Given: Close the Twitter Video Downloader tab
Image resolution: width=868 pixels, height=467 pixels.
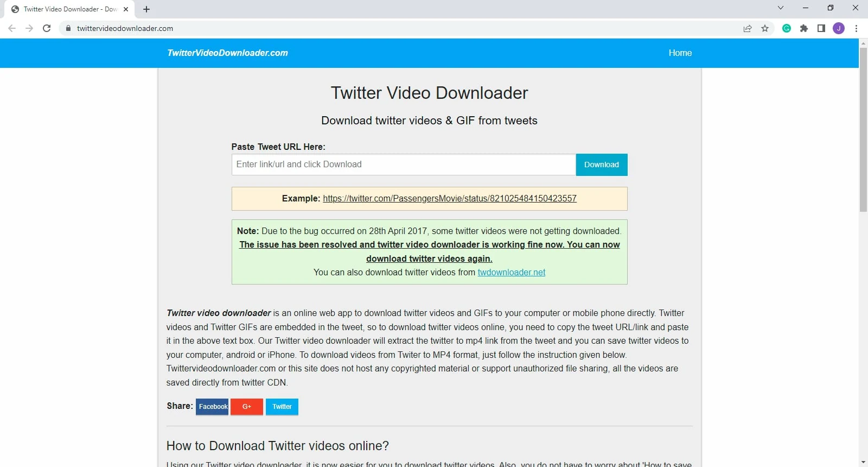Looking at the screenshot, I should pyautogui.click(x=126, y=9).
